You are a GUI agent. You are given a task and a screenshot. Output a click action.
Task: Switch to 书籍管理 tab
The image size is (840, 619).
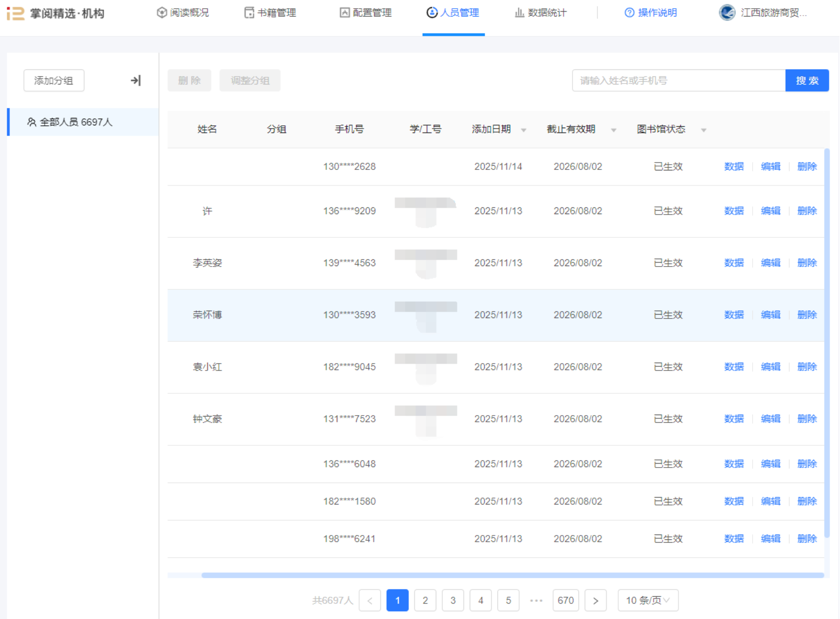[270, 13]
